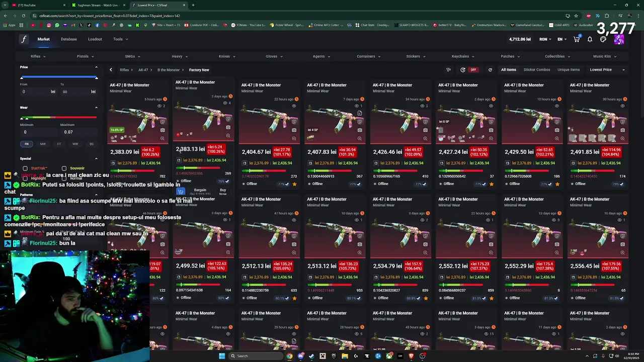Click the Bargain button on hovered listing

(x=200, y=192)
